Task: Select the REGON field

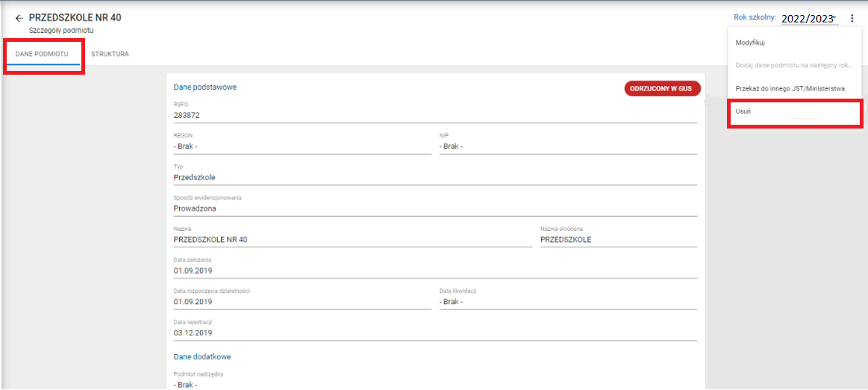Action: coord(302,146)
